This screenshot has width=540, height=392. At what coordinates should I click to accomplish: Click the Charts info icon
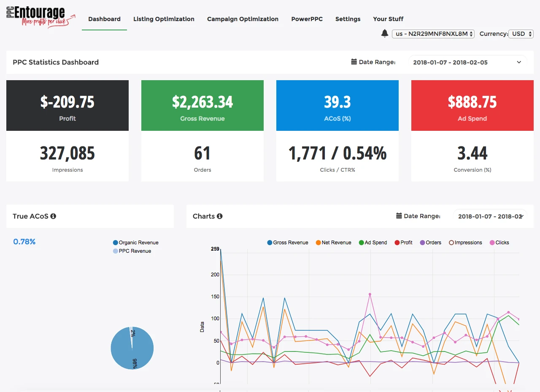coord(219,216)
